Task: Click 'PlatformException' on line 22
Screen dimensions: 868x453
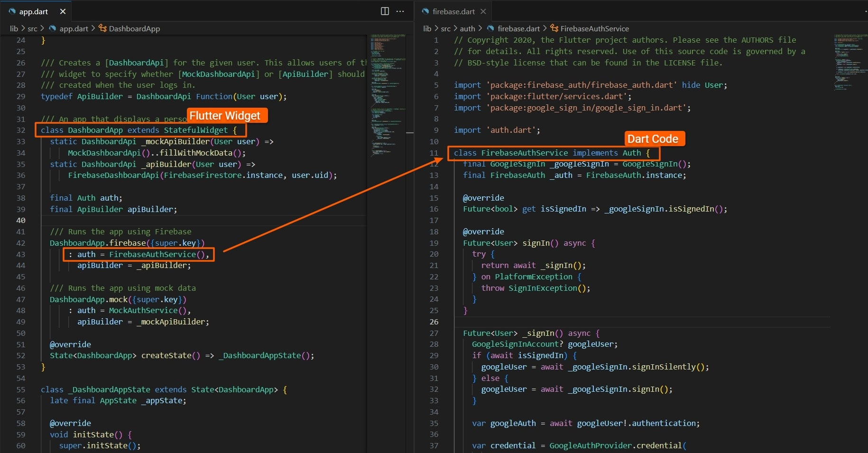Action: point(534,277)
